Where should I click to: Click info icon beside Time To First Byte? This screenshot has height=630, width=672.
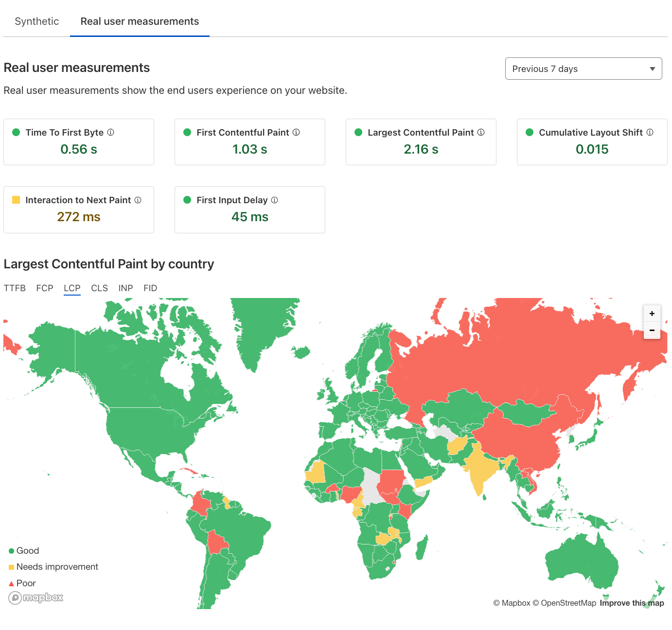111,132
